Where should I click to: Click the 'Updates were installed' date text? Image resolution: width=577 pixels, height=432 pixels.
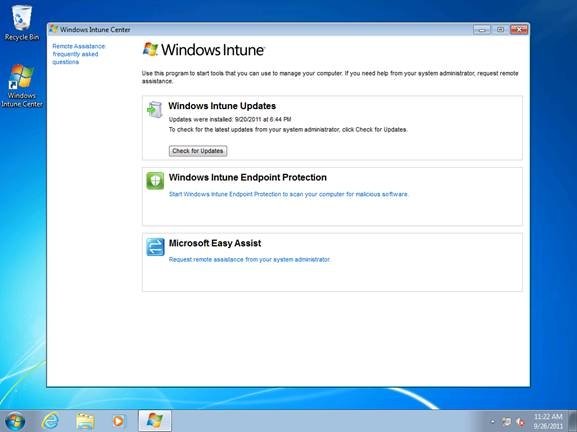(x=230, y=119)
